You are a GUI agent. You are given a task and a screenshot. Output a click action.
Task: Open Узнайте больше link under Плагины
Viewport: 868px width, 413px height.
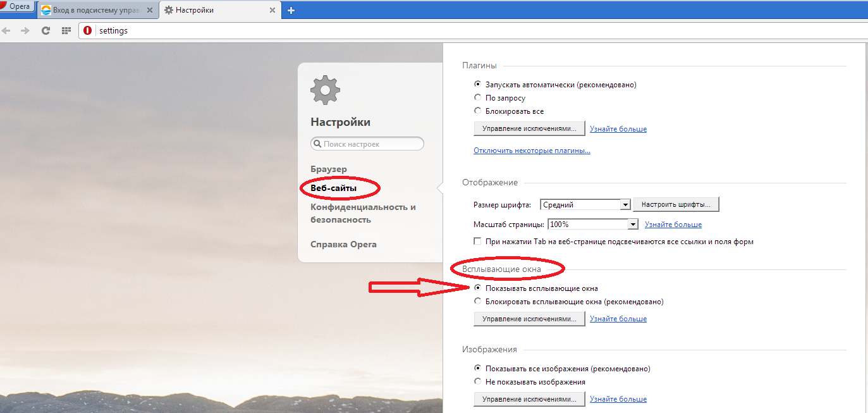(618, 129)
